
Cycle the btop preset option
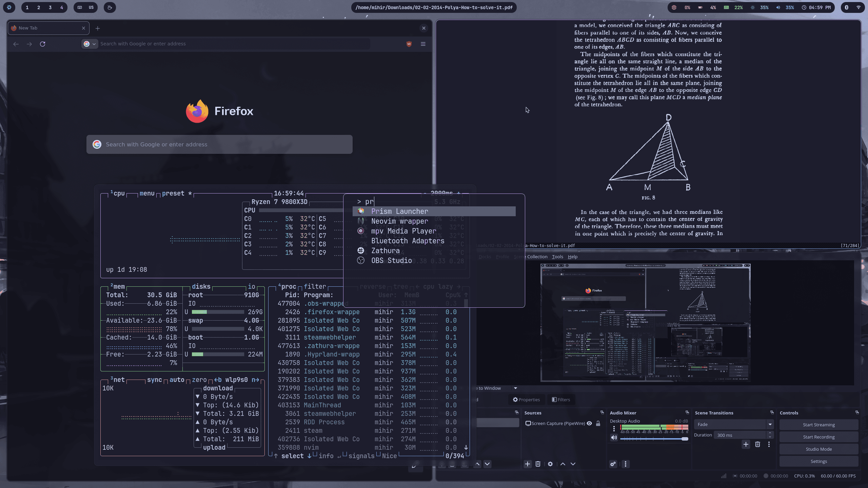click(x=173, y=194)
